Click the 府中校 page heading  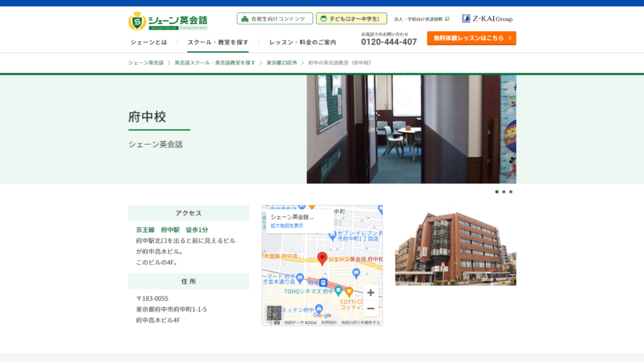click(x=147, y=116)
